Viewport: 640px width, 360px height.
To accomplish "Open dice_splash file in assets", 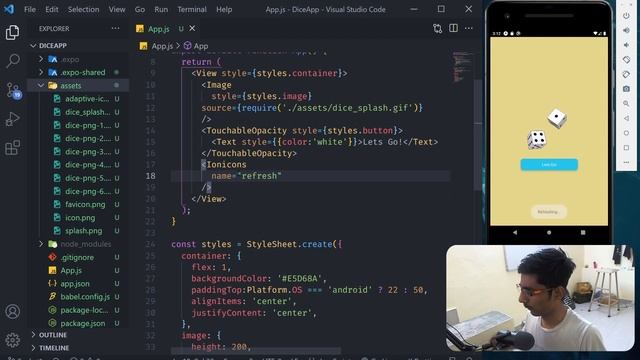I will [87, 112].
